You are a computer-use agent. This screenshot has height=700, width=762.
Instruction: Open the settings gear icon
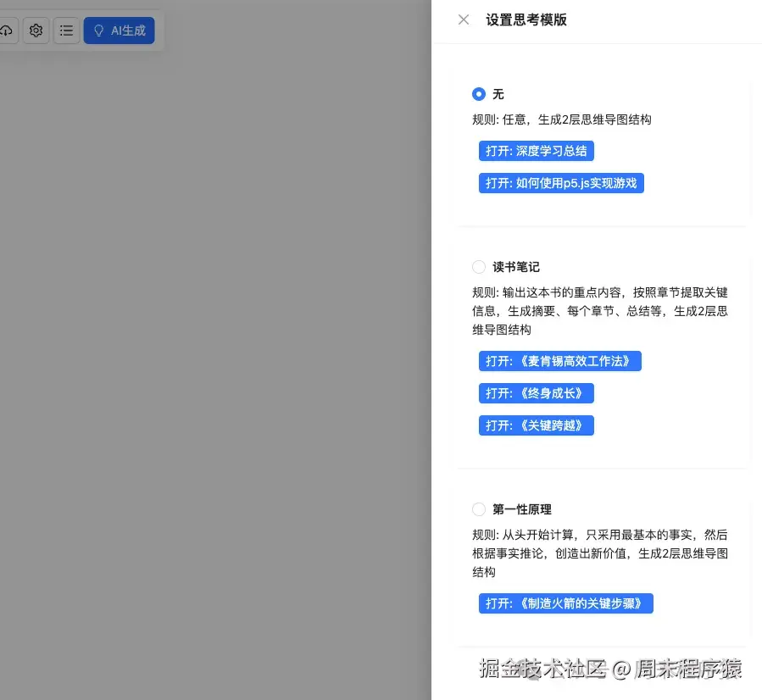(x=36, y=31)
